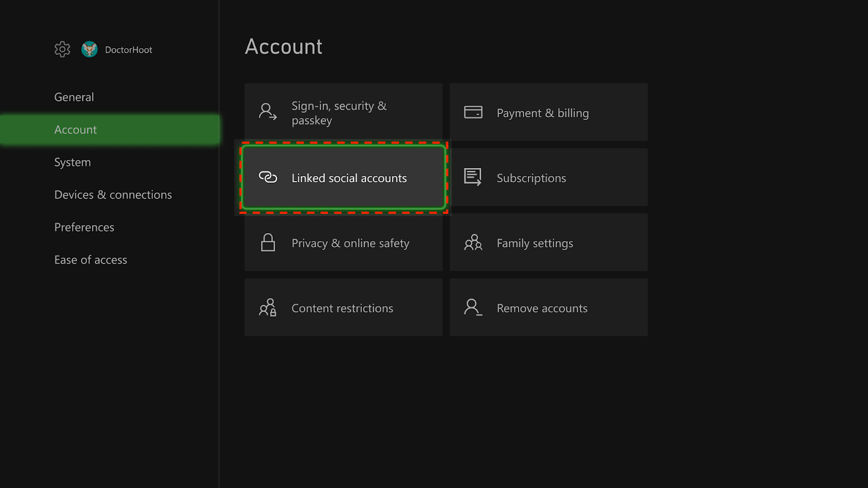Click the Family settings group icon
Viewport: 868px width, 488px height.
tap(473, 242)
